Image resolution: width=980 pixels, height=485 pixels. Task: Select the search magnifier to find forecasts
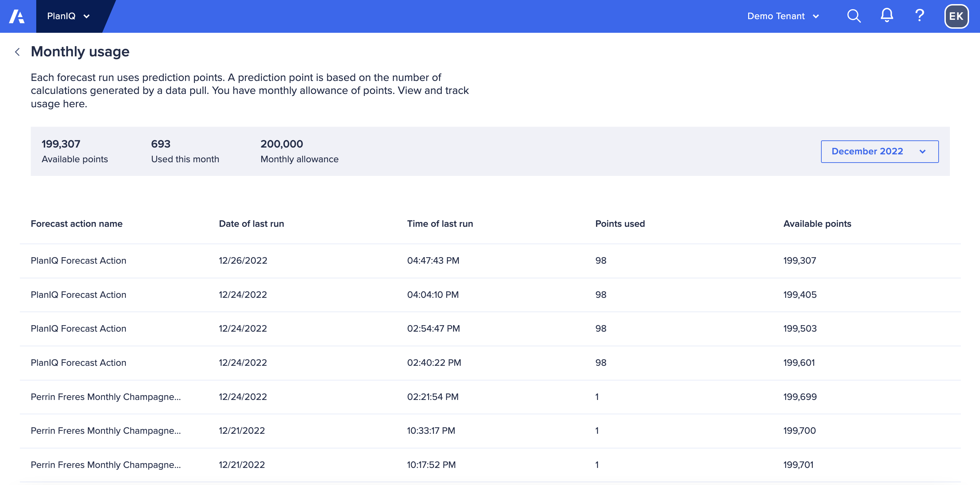click(x=853, y=16)
